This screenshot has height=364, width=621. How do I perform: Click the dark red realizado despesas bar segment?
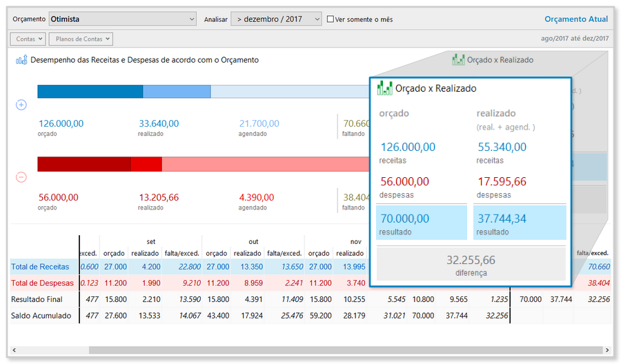pyautogui.click(x=84, y=164)
